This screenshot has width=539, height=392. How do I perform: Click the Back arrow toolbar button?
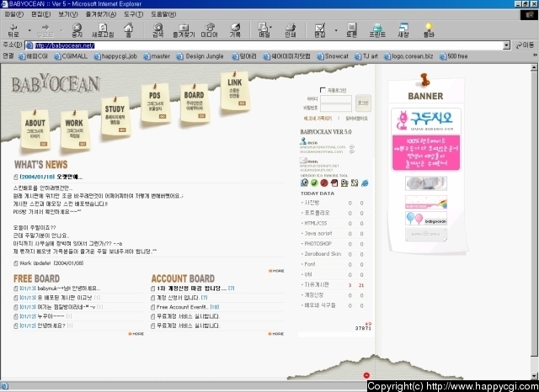point(13,30)
